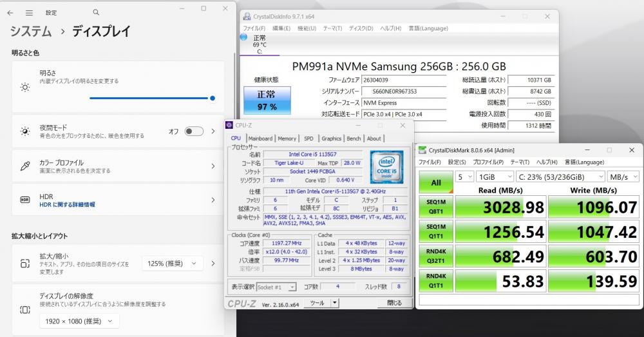This screenshot has height=337, width=644.
Task: Open night light mode detail chevron
Action: [213, 131]
